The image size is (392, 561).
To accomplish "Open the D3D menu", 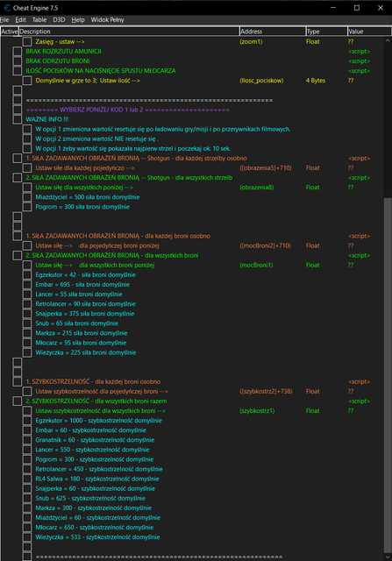I will 59,19.
